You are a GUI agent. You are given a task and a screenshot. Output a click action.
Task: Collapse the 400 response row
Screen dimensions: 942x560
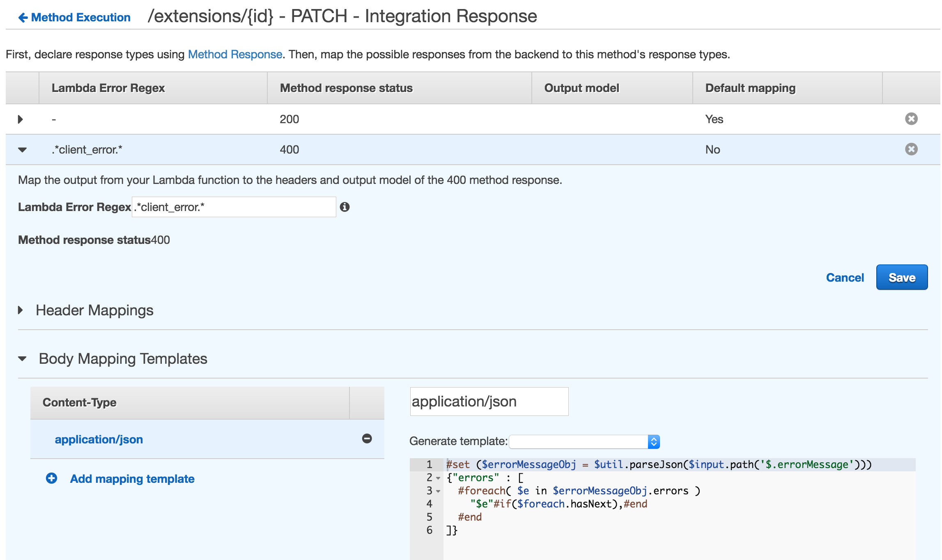pyautogui.click(x=22, y=149)
